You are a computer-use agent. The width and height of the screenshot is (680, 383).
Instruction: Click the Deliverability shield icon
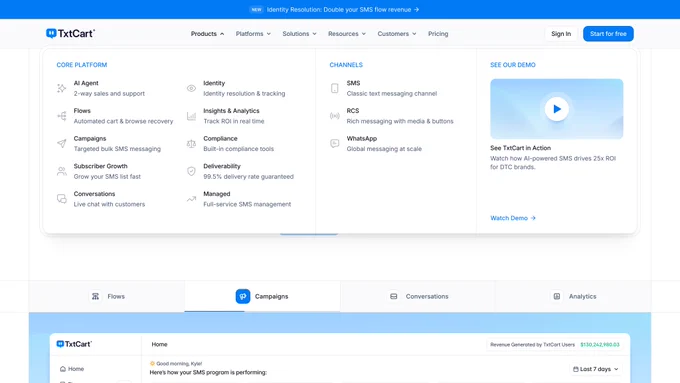tap(191, 171)
